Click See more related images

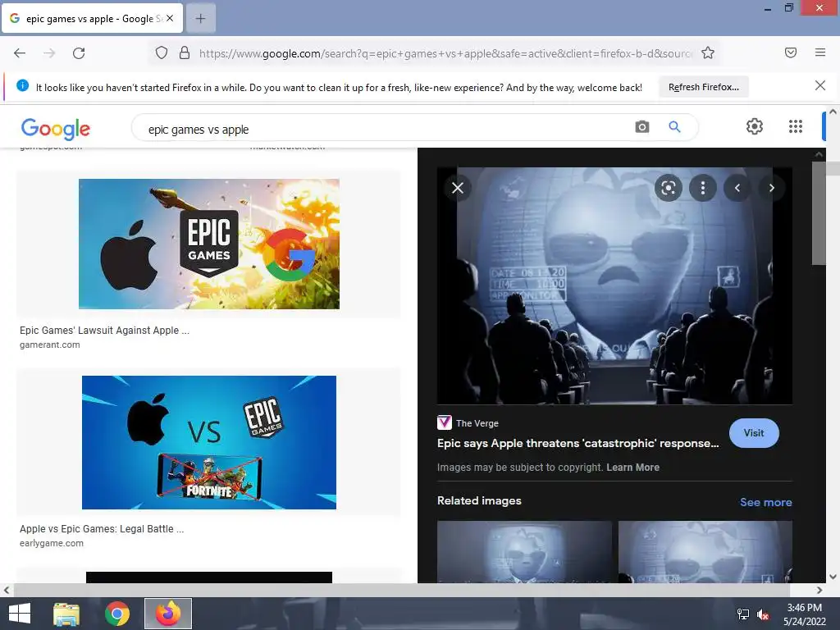765,503
